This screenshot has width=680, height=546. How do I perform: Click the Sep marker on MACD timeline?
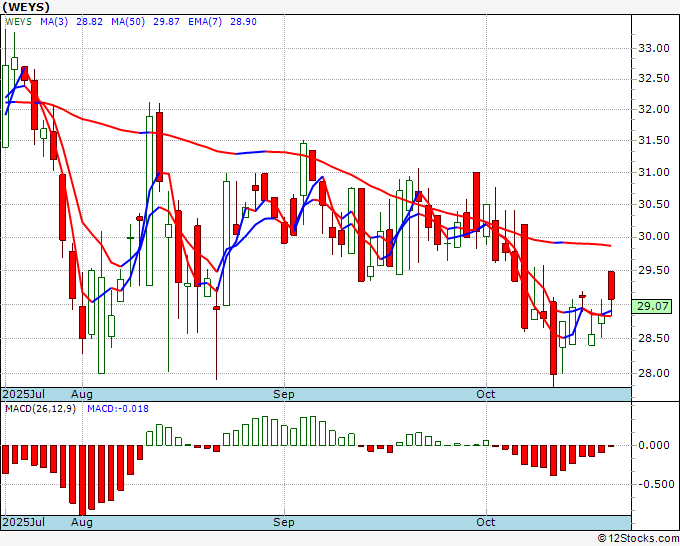click(284, 522)
